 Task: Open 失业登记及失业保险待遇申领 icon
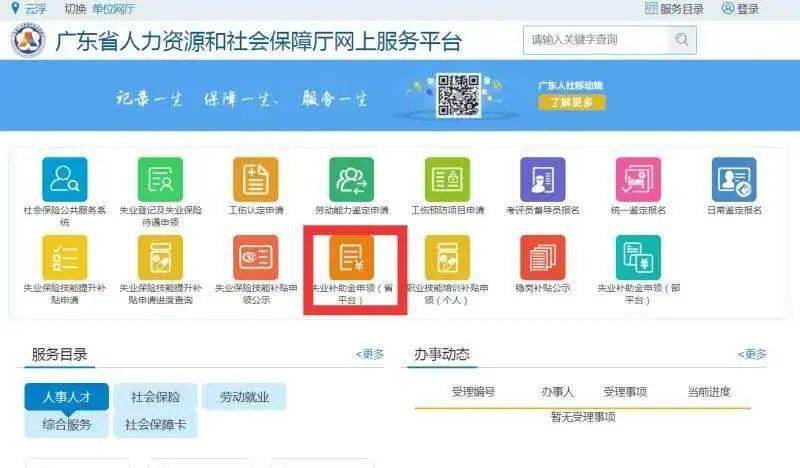point(160,179)
